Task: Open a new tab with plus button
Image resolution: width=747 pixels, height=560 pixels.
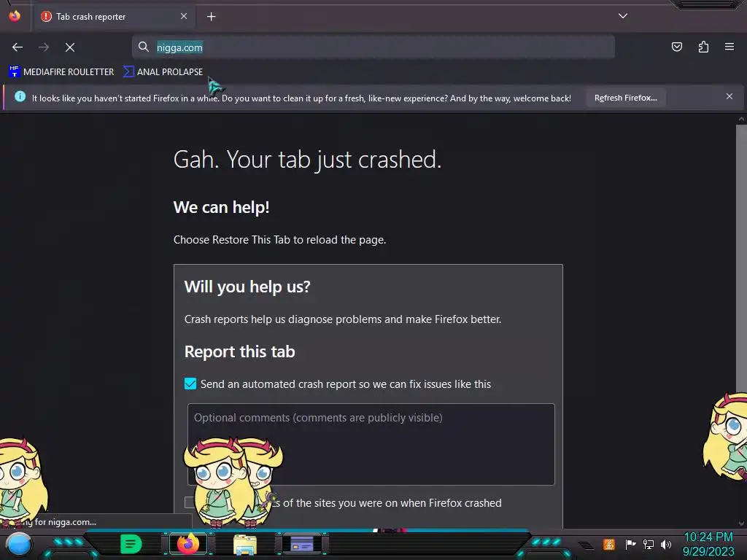Action: tap(211, 17)
